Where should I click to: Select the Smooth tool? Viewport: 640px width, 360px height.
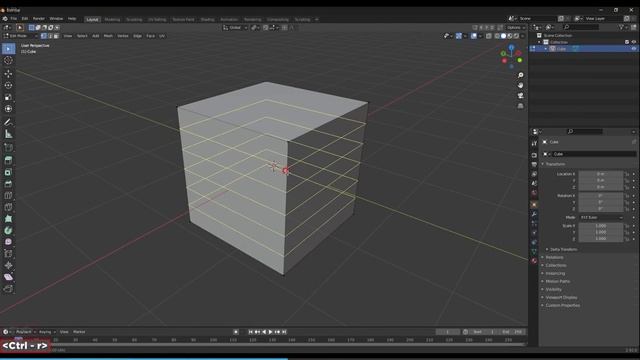8,242
